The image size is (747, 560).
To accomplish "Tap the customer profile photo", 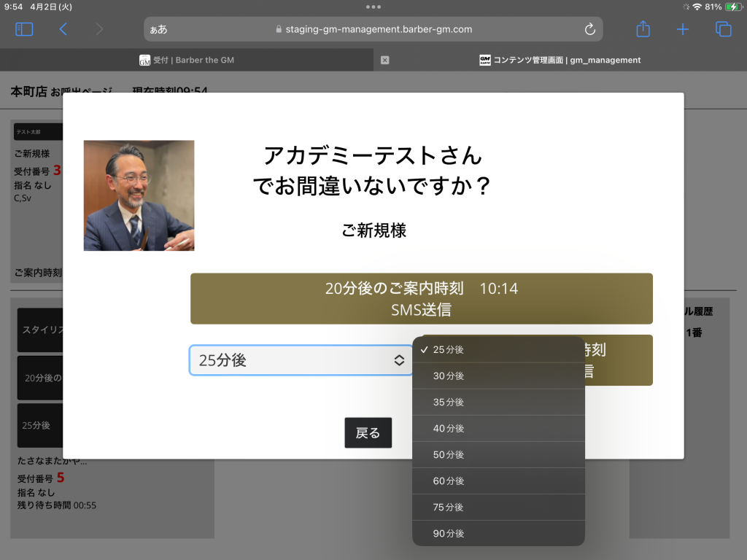I will [139, 195].
